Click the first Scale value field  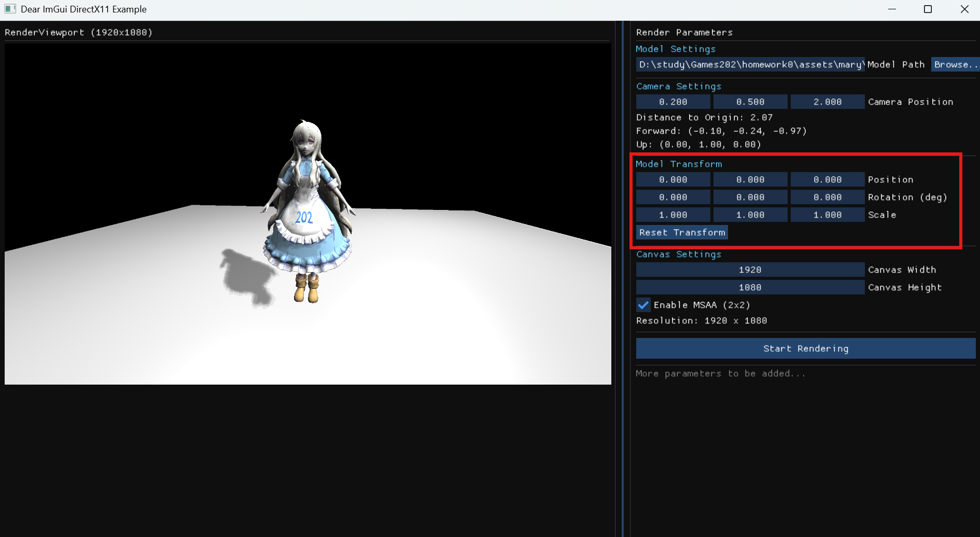673,215
